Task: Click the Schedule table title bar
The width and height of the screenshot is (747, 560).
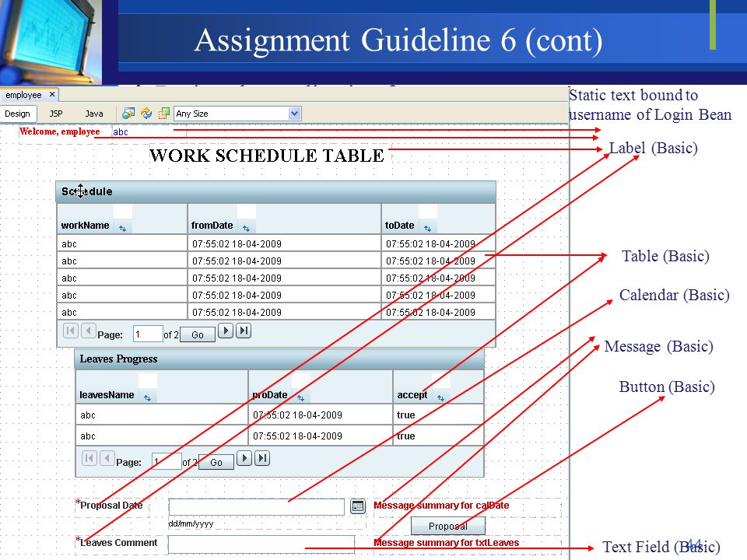Action: tap(275, 191)
